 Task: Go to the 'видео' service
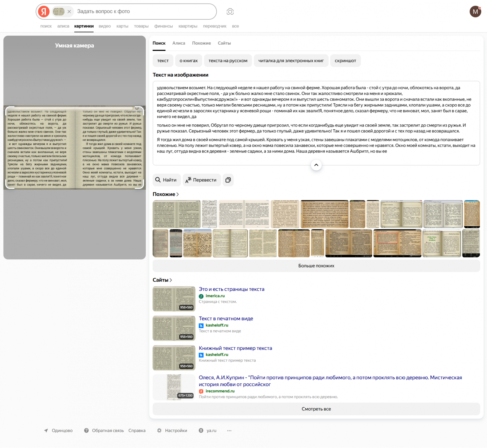[x=105, y=26]
